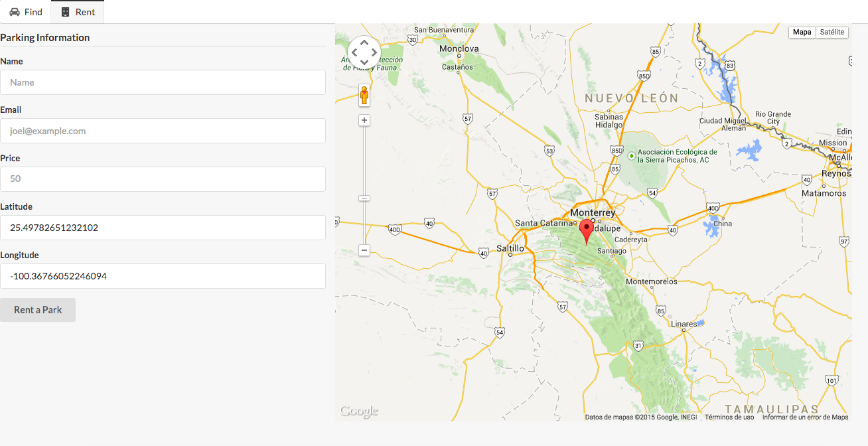This screenshot has height=446, width=868.
Task: Click the Santa Catarina label
Action: point(543,223)
